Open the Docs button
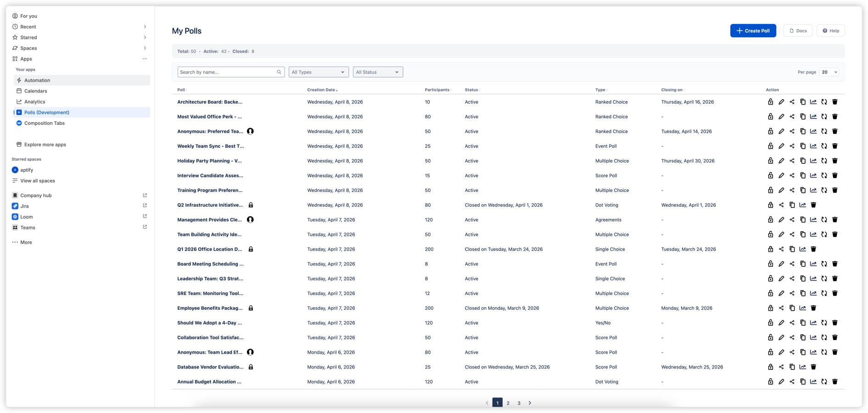The height and width of the screenshot is (413, 868). tap(797, 30)
